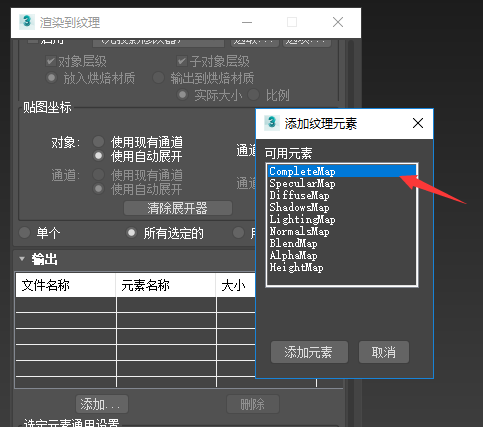Toggle the 对象层级 checkbox
This screenshot has height=427, width=483.
pos(51,61)
